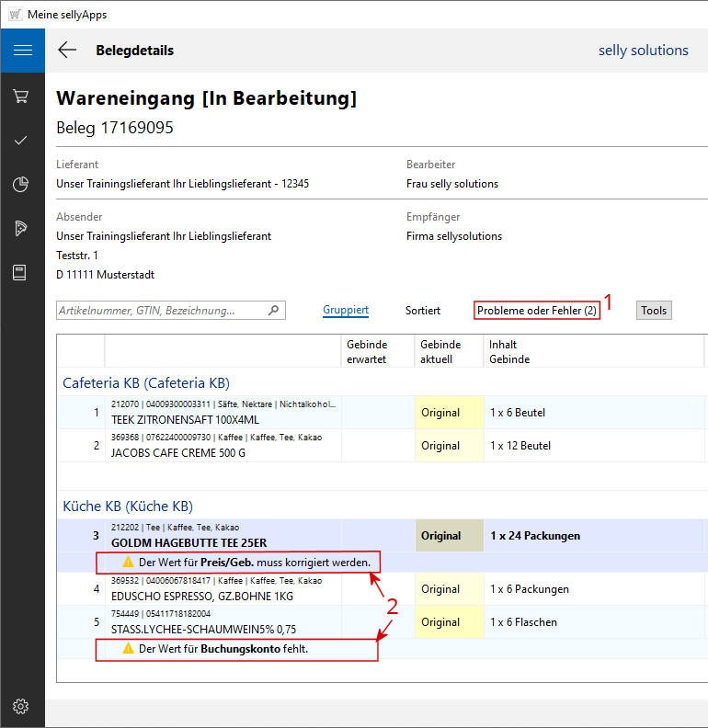Click Original cell for EDUSCHO ESPRESSO row
The width and height of the screenshot is (708, 728).
440,589
